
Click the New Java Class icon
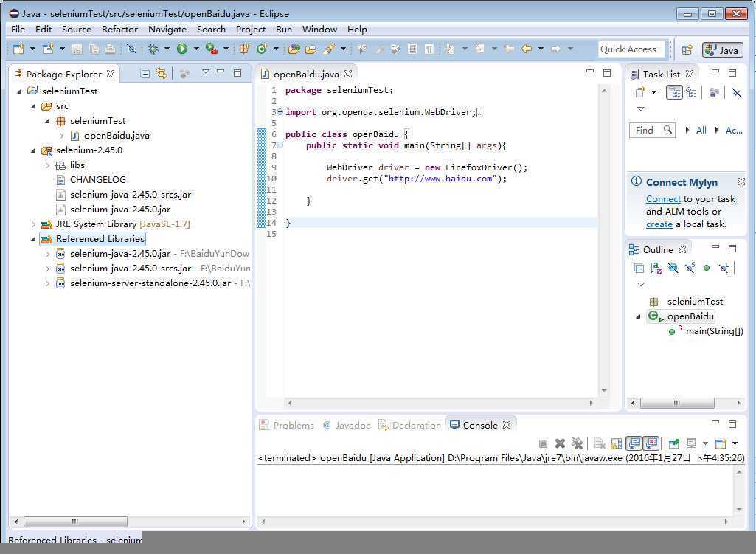coord(262,49)
